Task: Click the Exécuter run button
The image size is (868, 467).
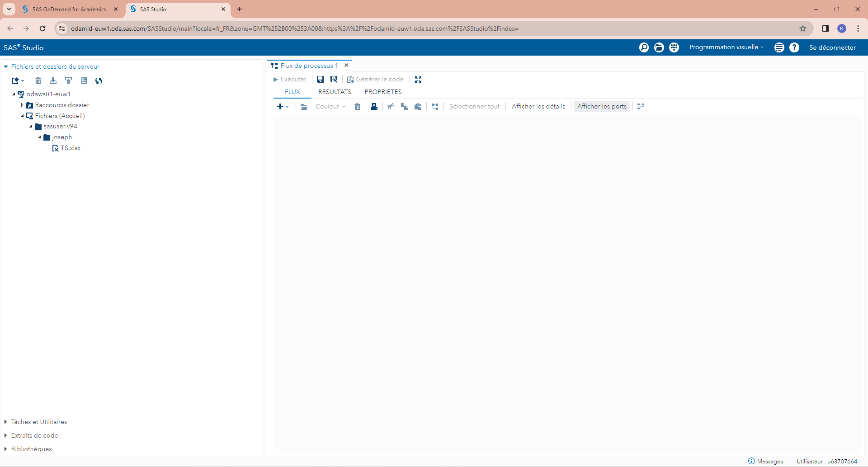Action: click(x=290, y=79)
